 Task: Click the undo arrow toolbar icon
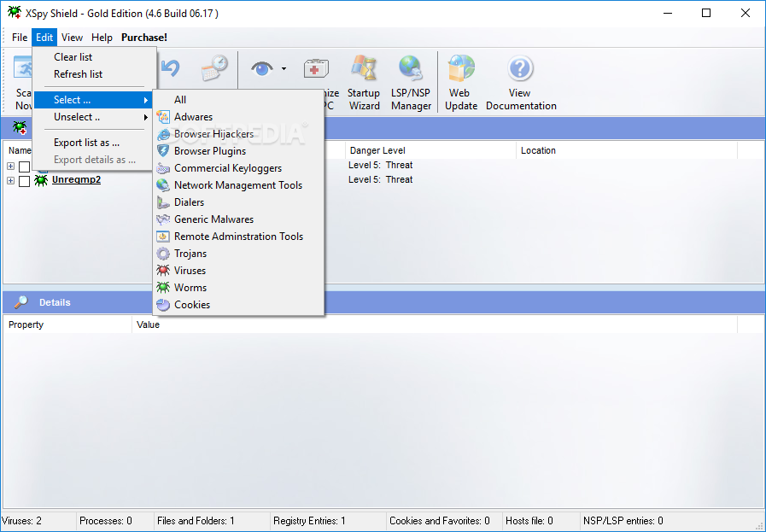point(171,68)
